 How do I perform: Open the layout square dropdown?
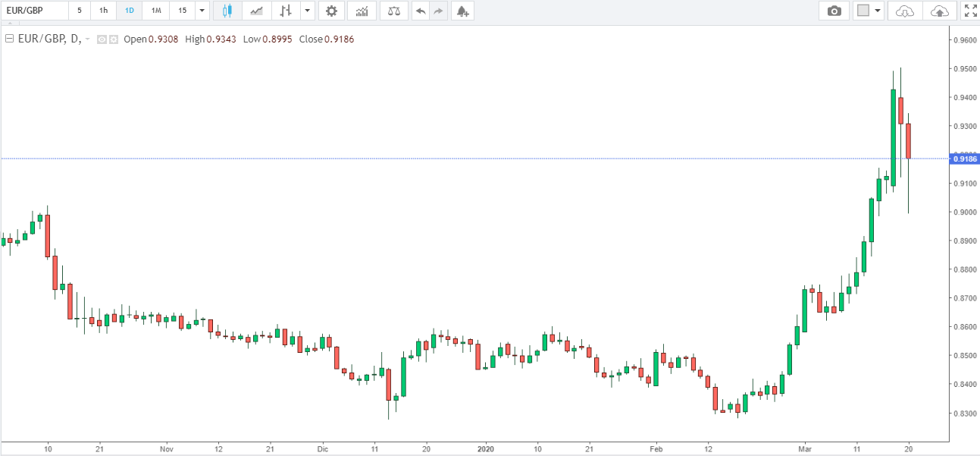(869, 11)
